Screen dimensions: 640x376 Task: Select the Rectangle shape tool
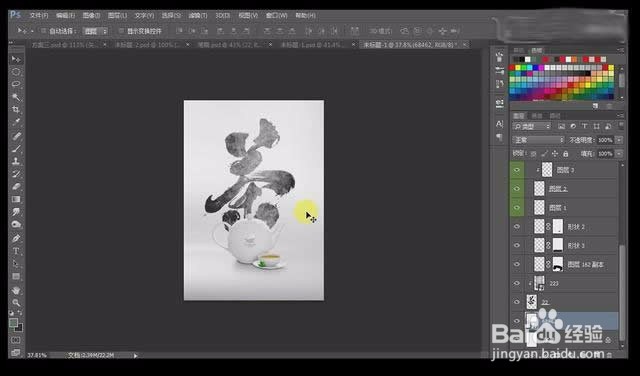(16, 276)
